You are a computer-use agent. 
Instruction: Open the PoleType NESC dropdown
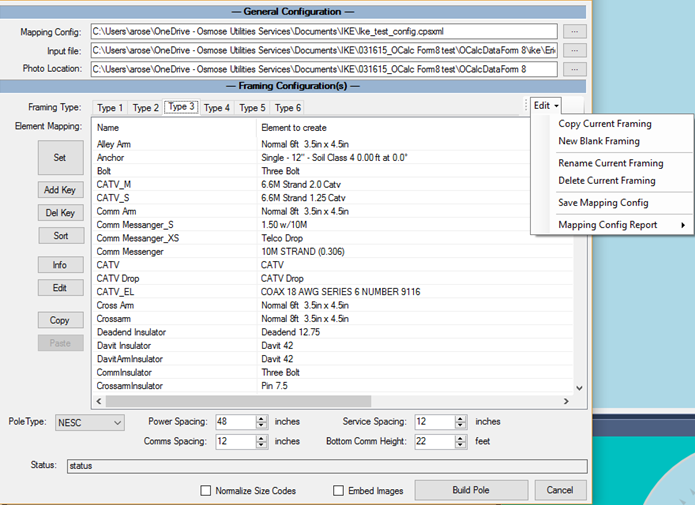tap(90, 423)
